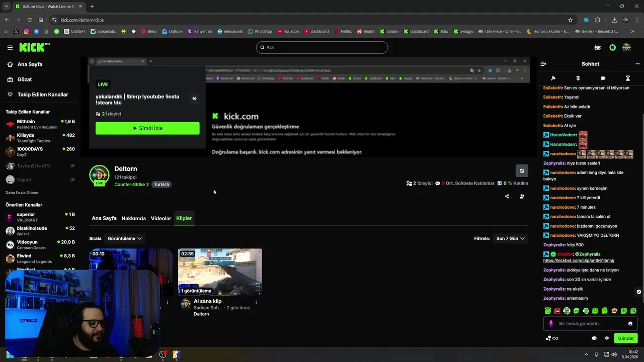This screenshot has width=644, height=362.
Task: Open the Kick hamburger sidebar menu
Action: pyautogui.click(x=10, y=47)
